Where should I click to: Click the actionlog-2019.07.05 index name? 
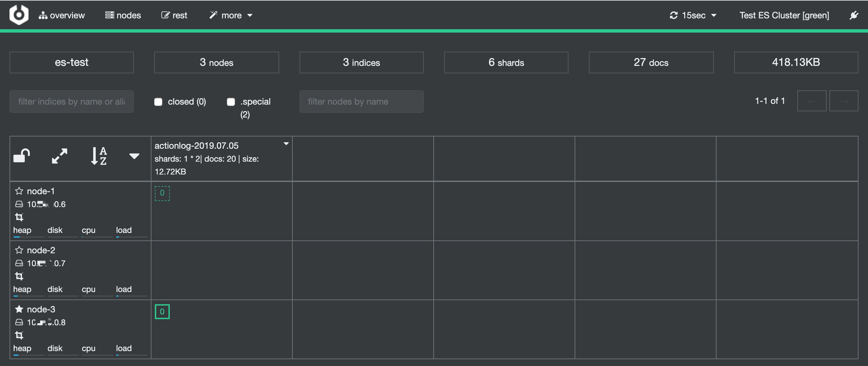pos(197,146)
